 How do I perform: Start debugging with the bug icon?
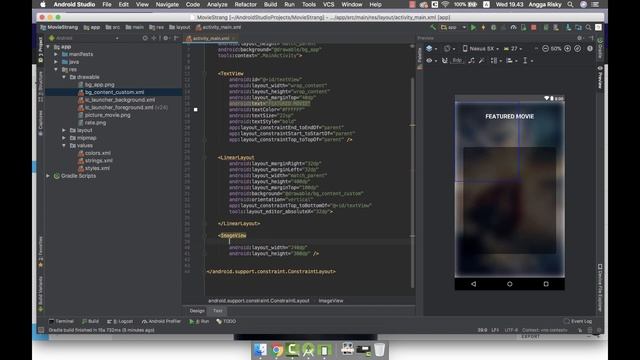tap(493, 27)
